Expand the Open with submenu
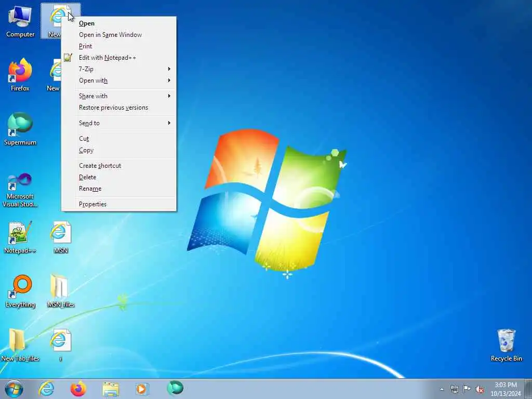The width and height of the screenshot is (532, 399). (x=119, y=81)
